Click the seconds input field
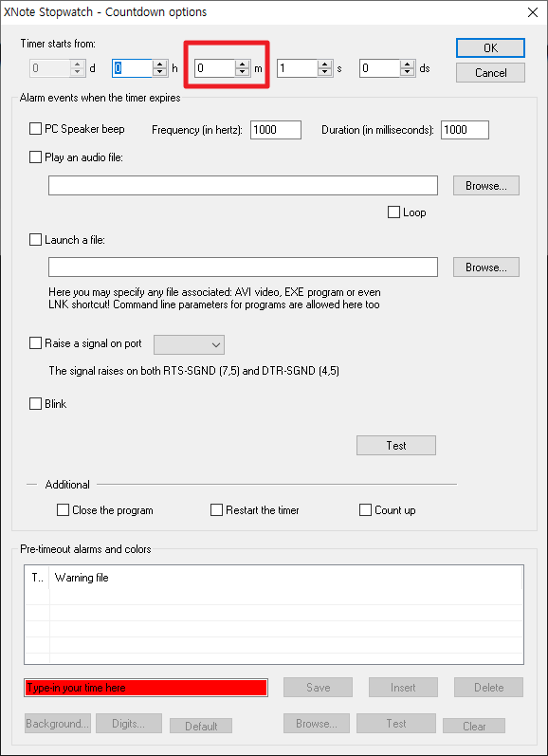The image size is (548, 756). tap(298, 68)
